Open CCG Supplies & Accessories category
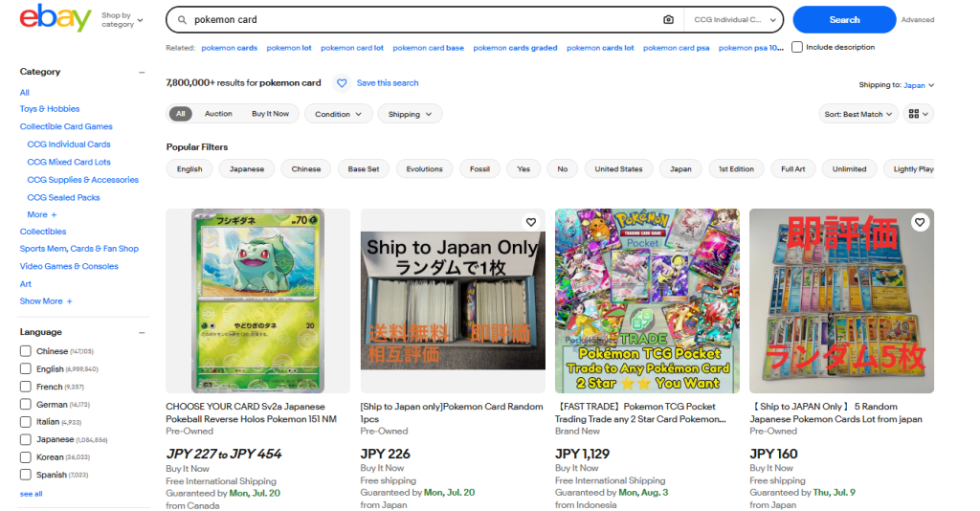 pyautogui.click(x=82, y=179)
